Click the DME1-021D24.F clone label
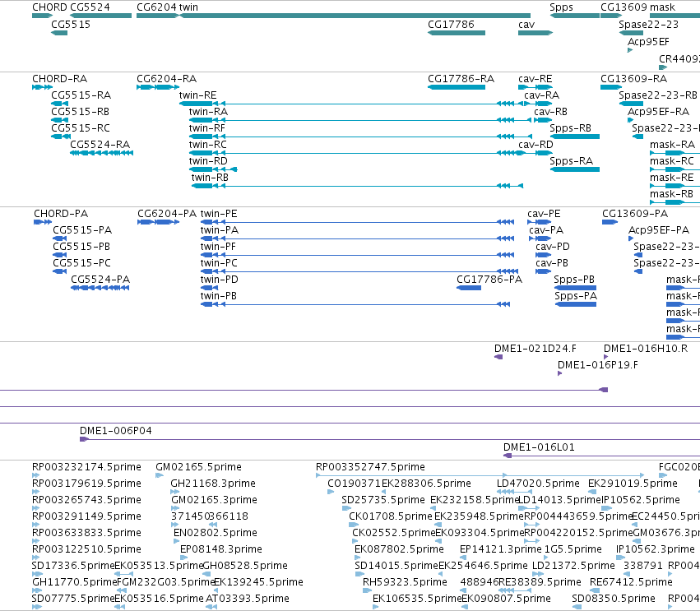700x611 pixels. [535, 349]
